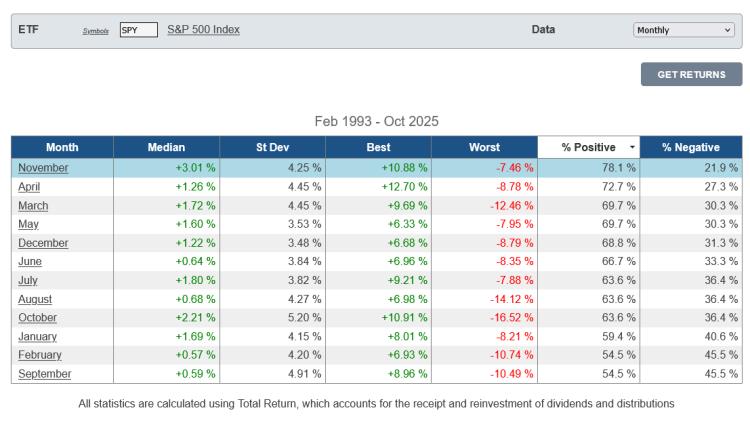This screenshot has width=750, height=423.
Task: Sort table by Median column header
Action: coord(166,147)
